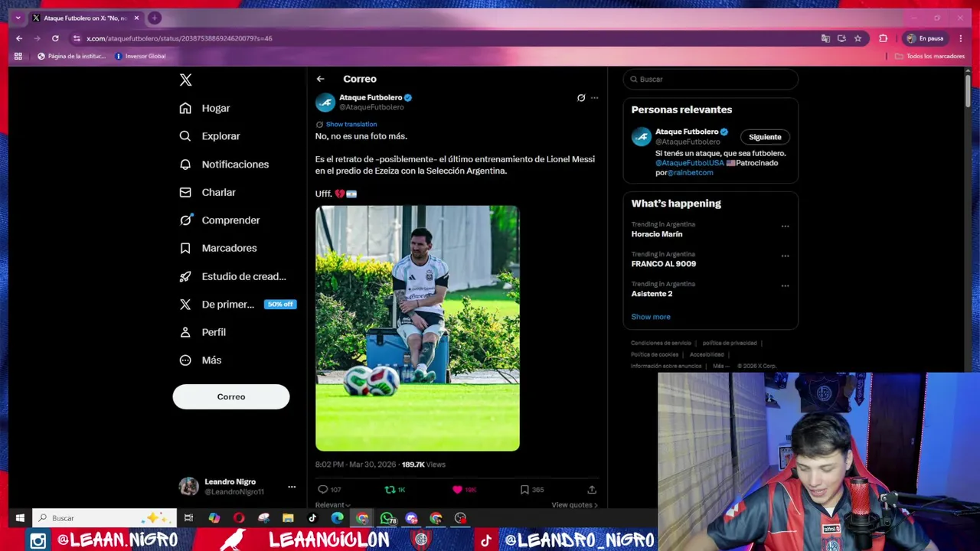Open Inversor Global bookmark
Image resolution: width=980 pixels, height=551 pixels.
pos(140,56)
